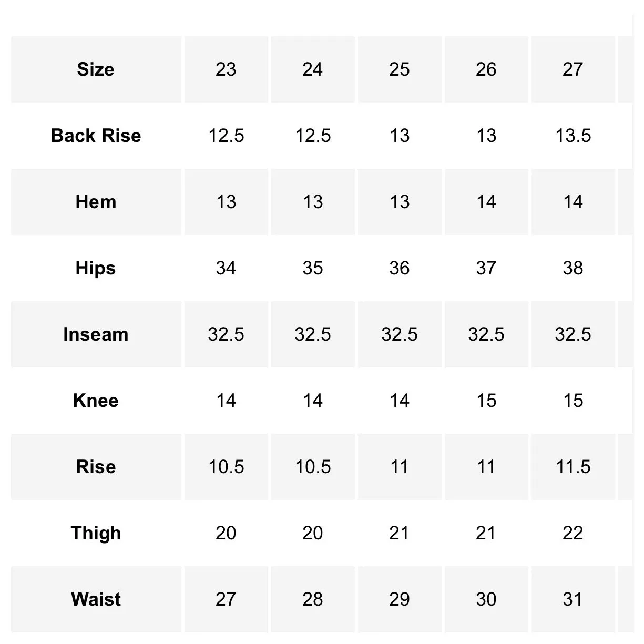Click size 25 in the Size row

pos(400,69)
